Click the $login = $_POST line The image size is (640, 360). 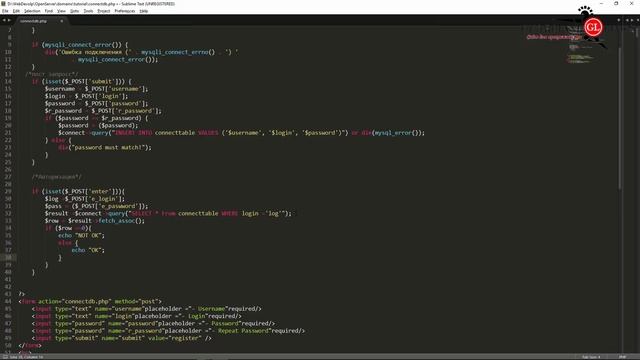[87, 96]
